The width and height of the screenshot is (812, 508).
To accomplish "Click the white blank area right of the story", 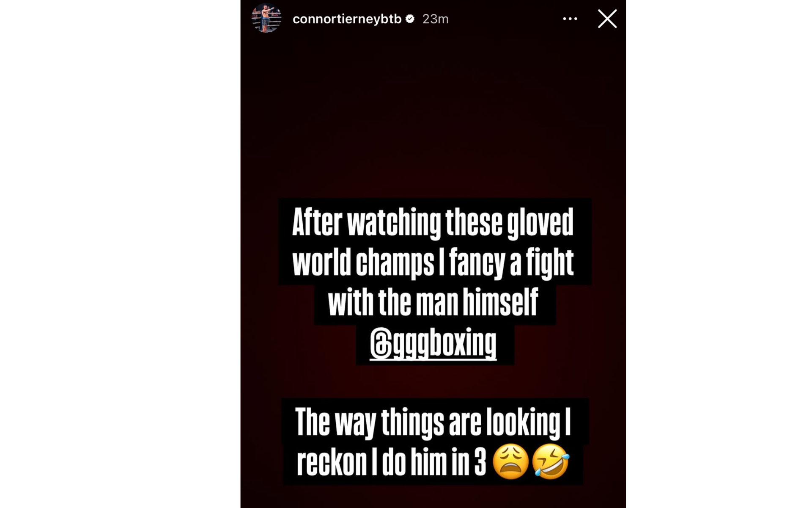I will pos(719,254).
